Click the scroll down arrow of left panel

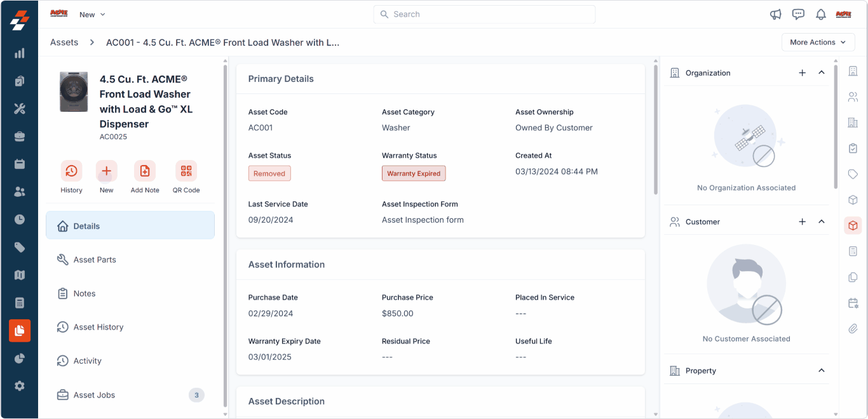coord(225,414)
